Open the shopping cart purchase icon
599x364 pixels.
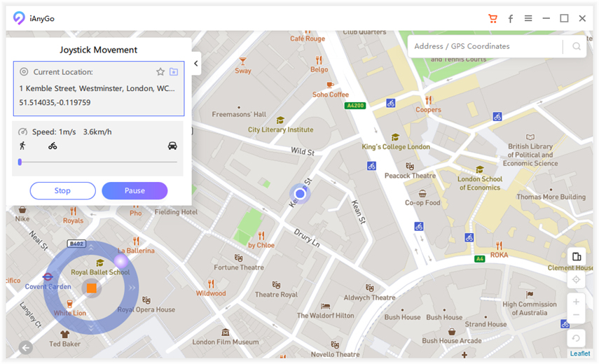click(x=493, y=19)
